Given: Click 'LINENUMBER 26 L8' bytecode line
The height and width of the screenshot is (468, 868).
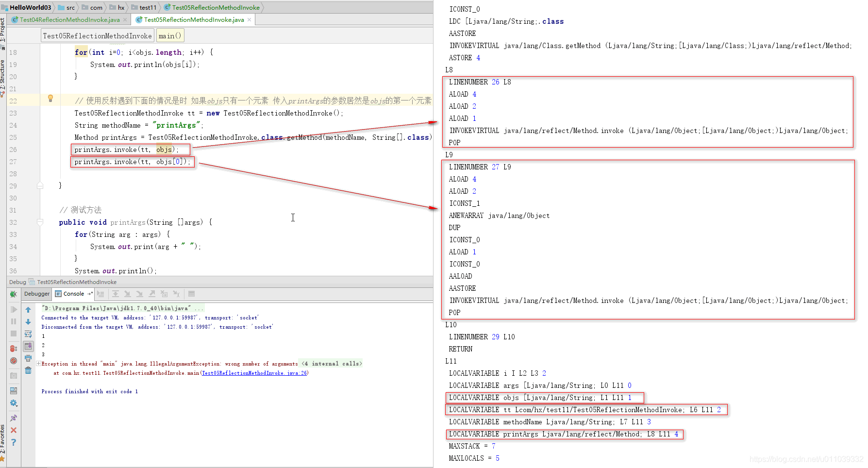Looking at the screenshot, I should [480, 82].
